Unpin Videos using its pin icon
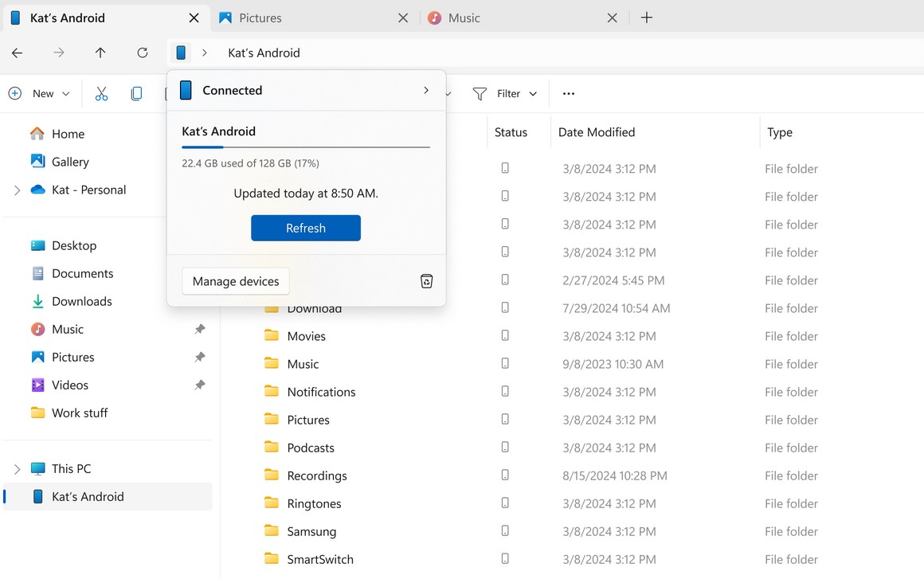 (200, 385)
